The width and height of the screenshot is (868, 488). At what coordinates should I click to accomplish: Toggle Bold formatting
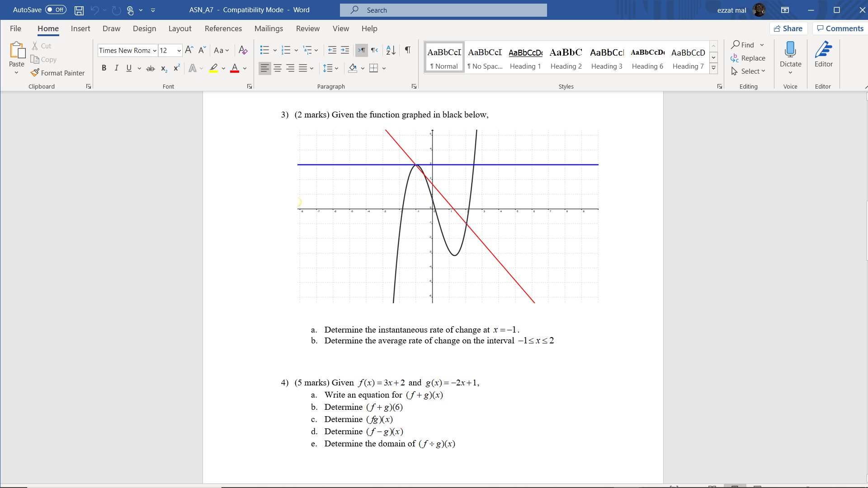click(x=104, y=68)
